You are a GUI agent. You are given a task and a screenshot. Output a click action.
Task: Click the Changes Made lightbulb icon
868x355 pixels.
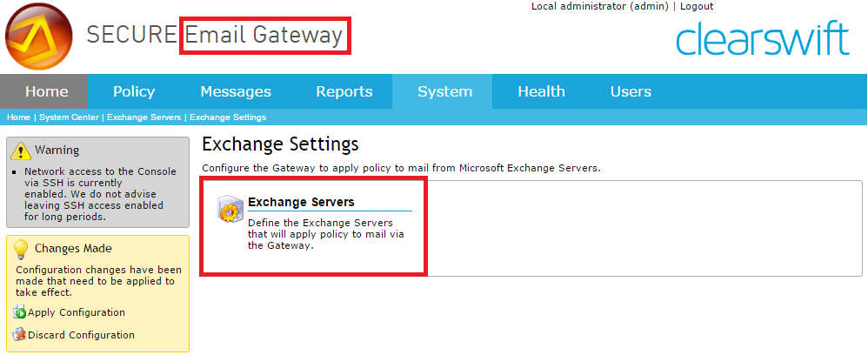(x=21, y=249)
